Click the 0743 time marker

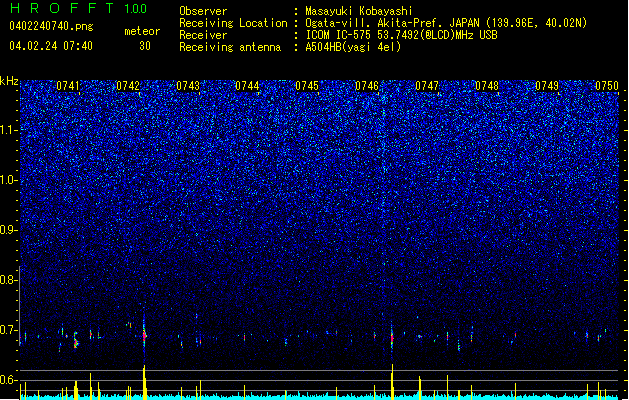pos(188,86)
